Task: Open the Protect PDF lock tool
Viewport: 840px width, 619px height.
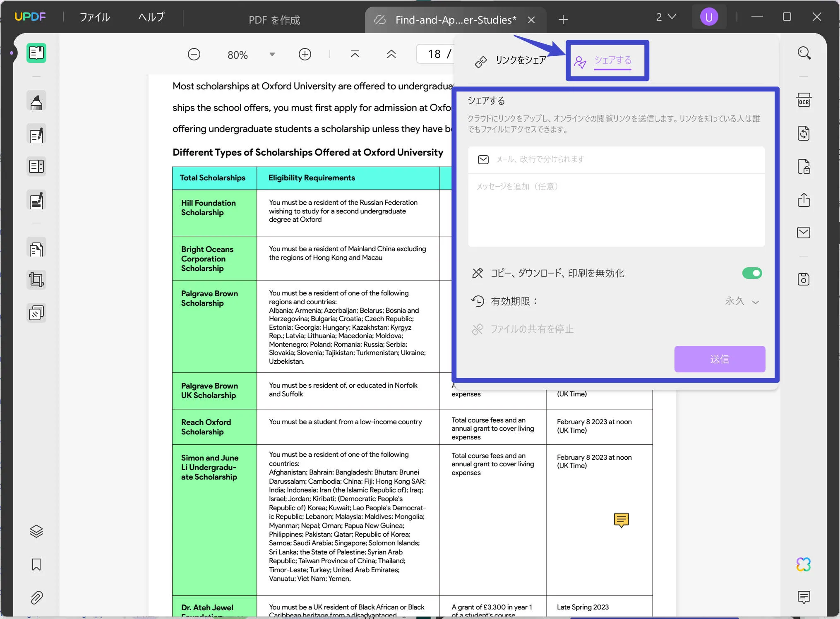Action: pyautogui.click(x=804, y=166)
